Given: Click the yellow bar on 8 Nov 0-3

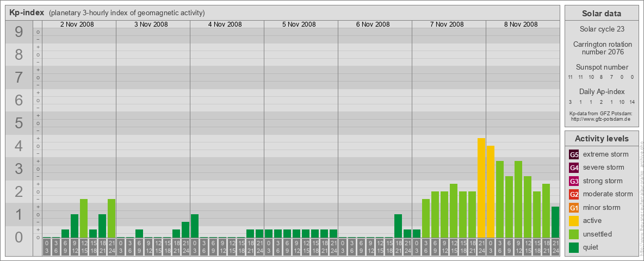Looking at the screenshot, I should (x=491, y=191).
